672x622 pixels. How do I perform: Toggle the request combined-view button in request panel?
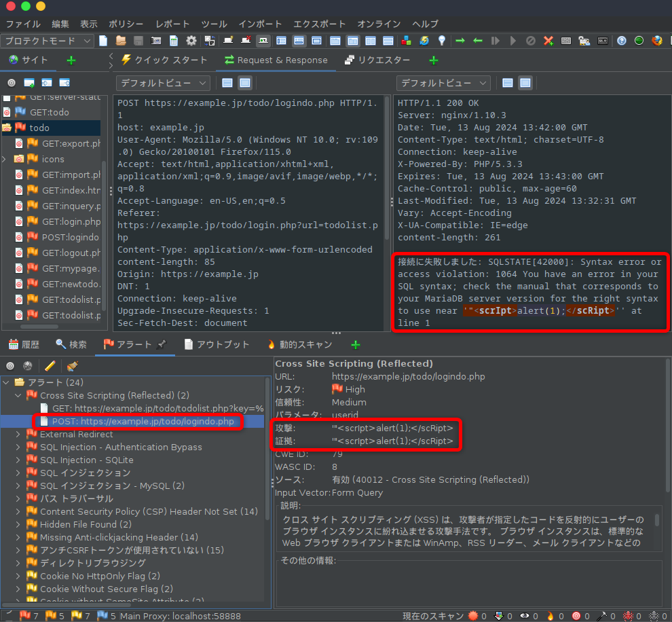coord(245,83)
